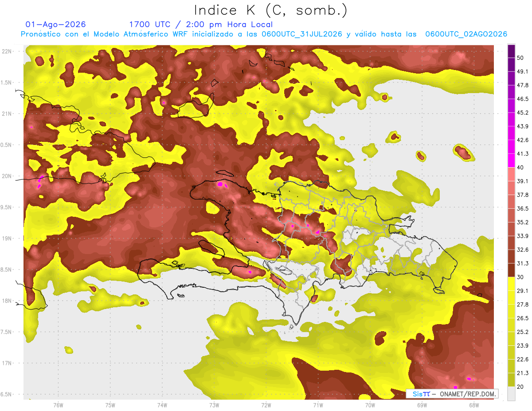The height and width of the screenshot is (411, 532).
Task: Click the legend value "46.5"
Action: click(523, 99)
